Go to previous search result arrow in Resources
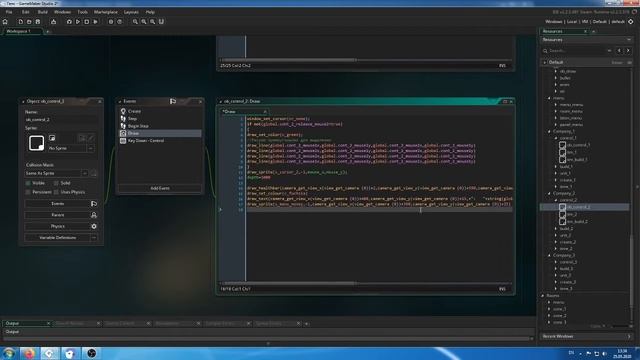Viewport: 640px width, 360px height. [619, 51]
